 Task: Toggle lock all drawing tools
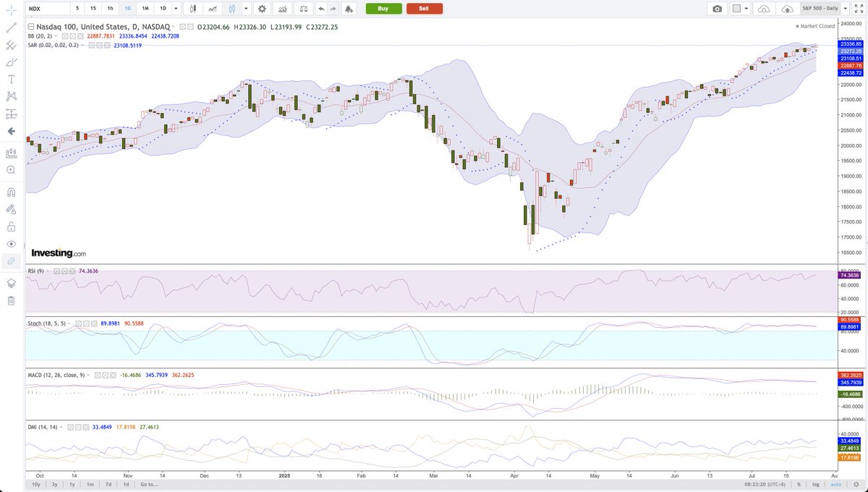pyautogui.click(x=11, y=226)
